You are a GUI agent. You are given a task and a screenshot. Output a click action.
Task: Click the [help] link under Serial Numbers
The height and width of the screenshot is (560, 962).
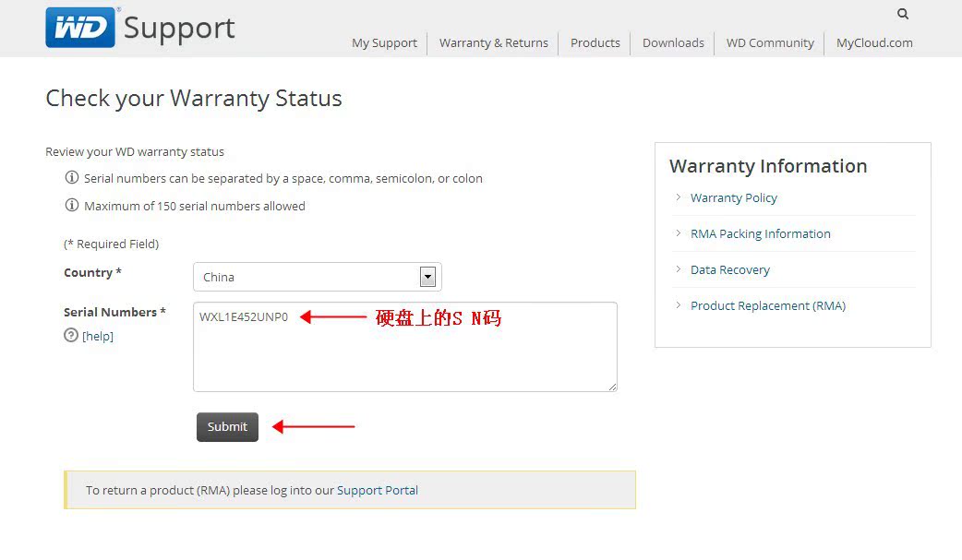[x=98, y=337]
